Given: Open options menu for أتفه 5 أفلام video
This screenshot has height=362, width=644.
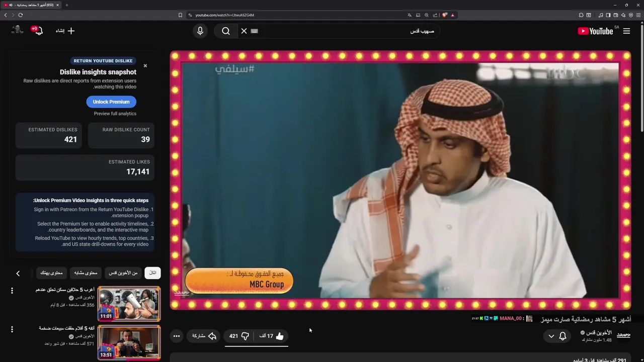Looking at the screenshot, I should (x=12, y=329).
